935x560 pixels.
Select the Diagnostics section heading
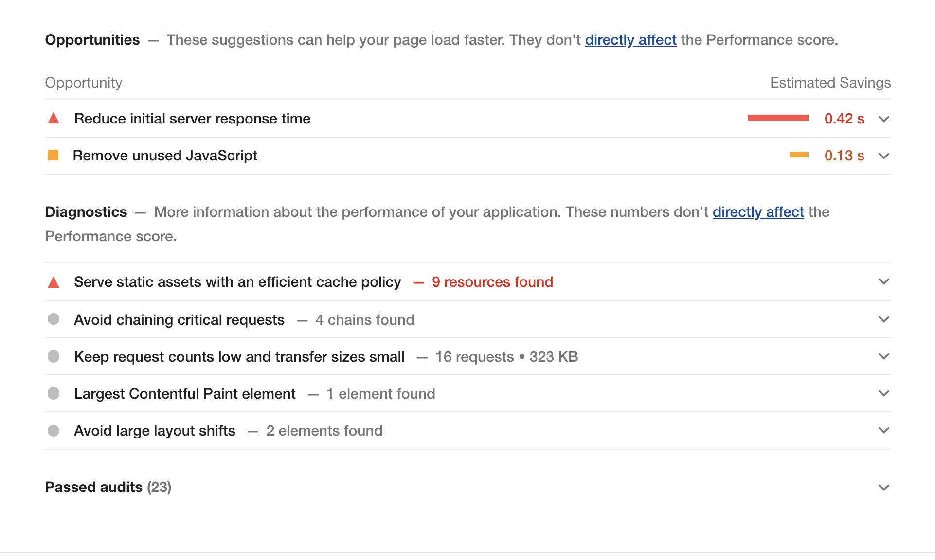click(86, 212)
